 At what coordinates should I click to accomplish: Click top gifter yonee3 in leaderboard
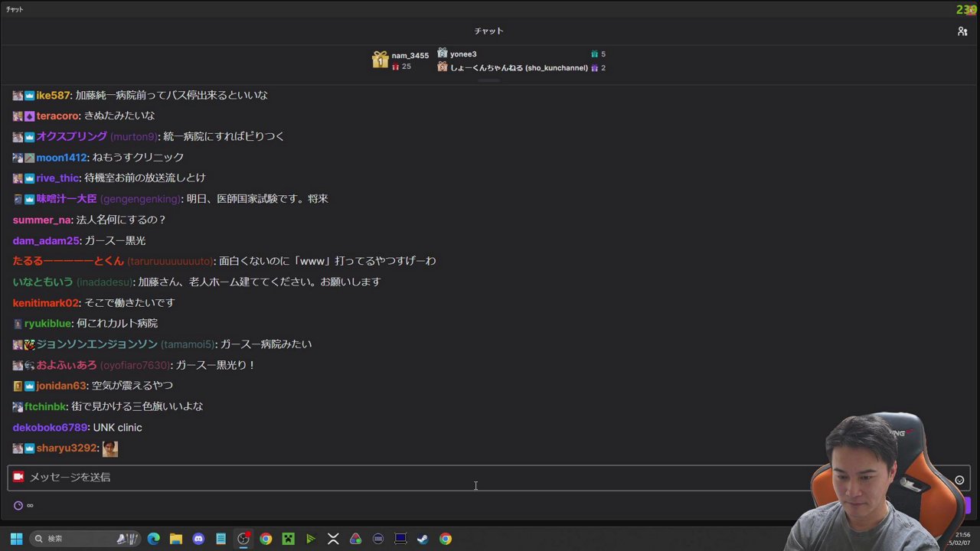462,54
